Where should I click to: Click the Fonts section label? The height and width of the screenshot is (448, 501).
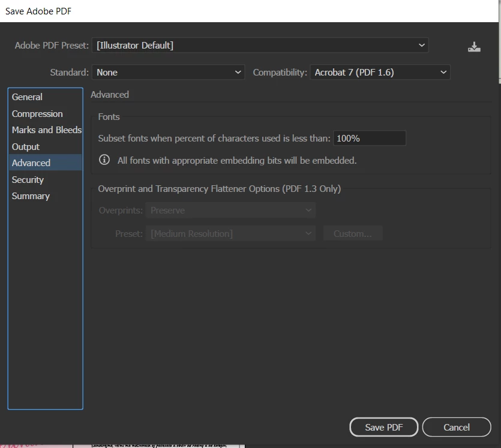[x=109, y=117]
